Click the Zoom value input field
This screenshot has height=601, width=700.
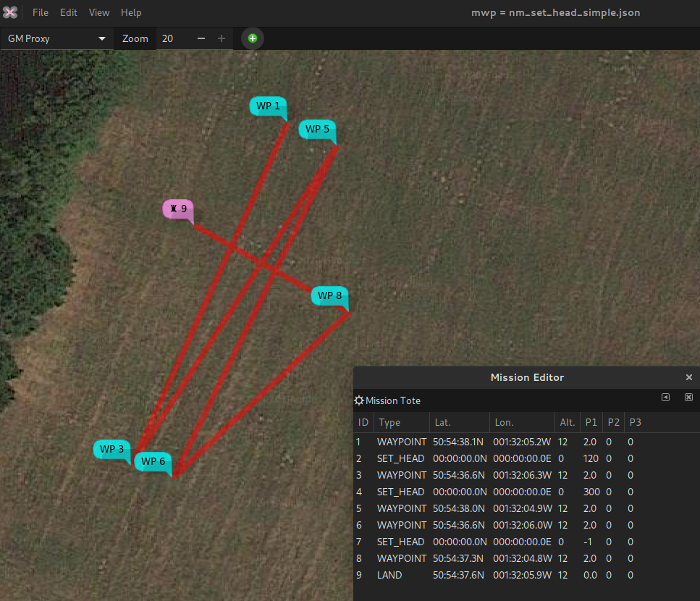click(174, 38)
